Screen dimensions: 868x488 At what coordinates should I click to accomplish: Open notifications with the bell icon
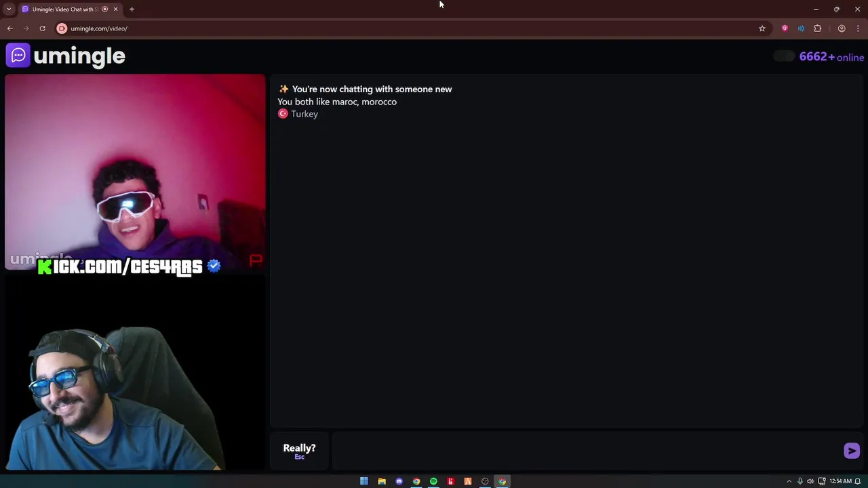858,481
